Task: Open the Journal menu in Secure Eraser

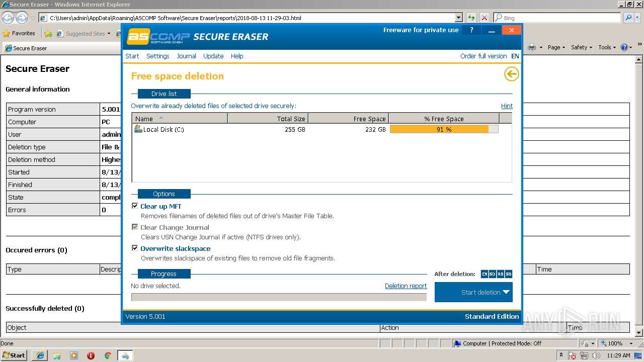Action: click(x=186, y=56)
